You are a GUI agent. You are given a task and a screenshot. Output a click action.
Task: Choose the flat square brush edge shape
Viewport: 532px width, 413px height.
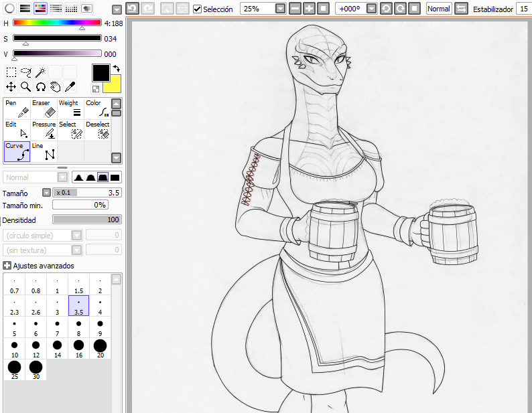pos(115,177)
